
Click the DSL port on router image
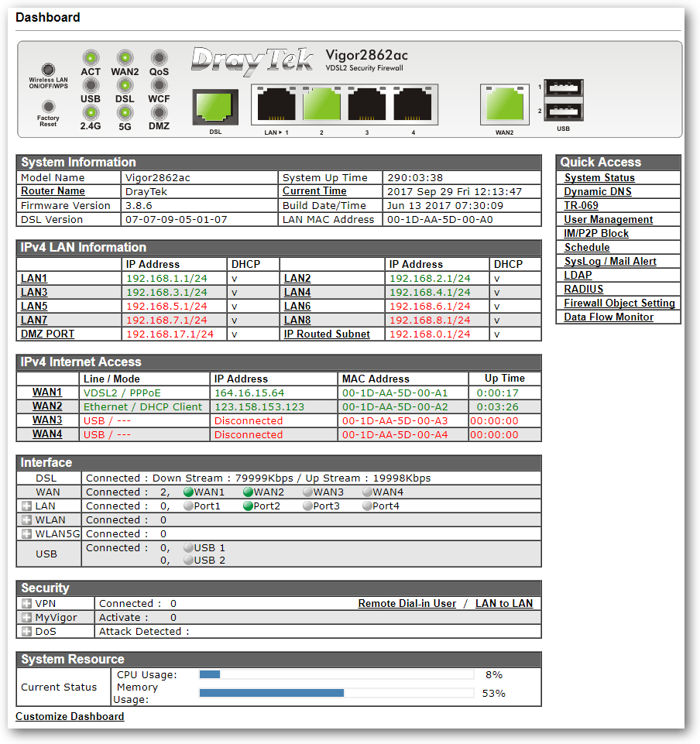click(x=215, y=107)
